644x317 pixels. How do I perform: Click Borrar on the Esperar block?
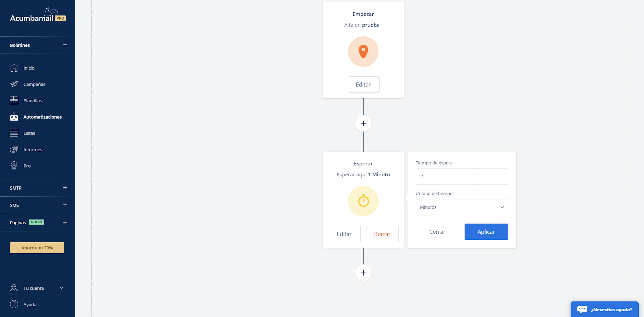pos(382,234)
